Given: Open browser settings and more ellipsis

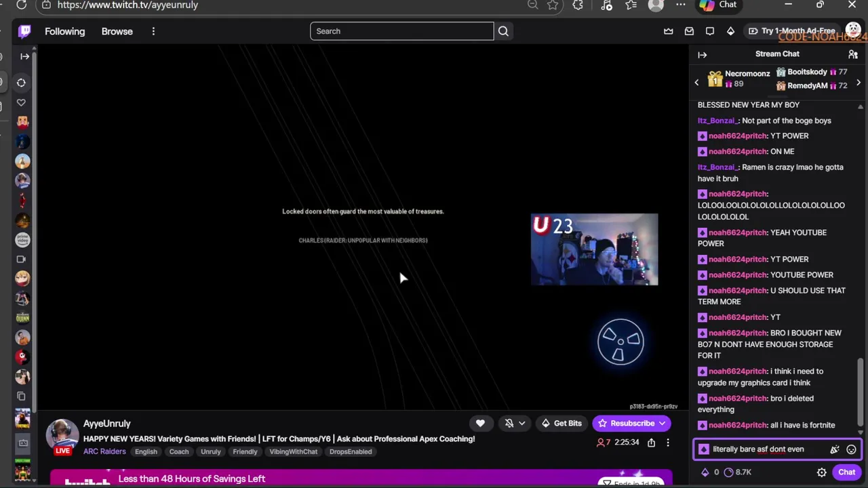Looking at the screenshot, I should tap(680, 5).
